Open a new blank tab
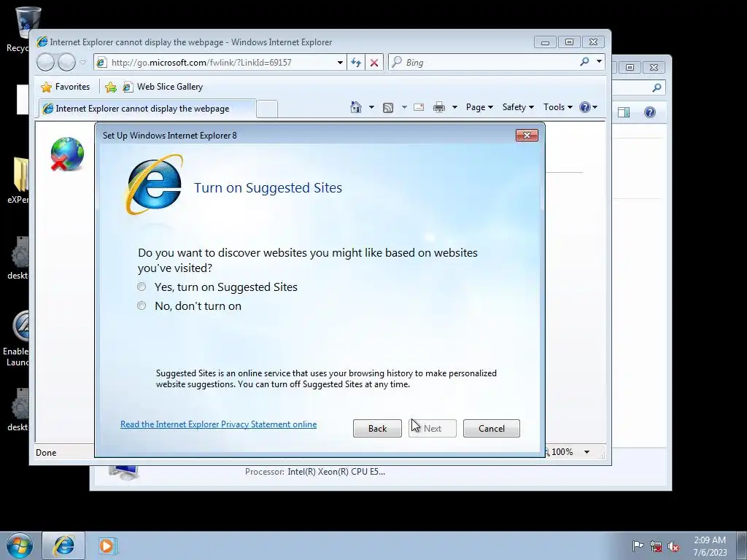 (x=267, y=109)
